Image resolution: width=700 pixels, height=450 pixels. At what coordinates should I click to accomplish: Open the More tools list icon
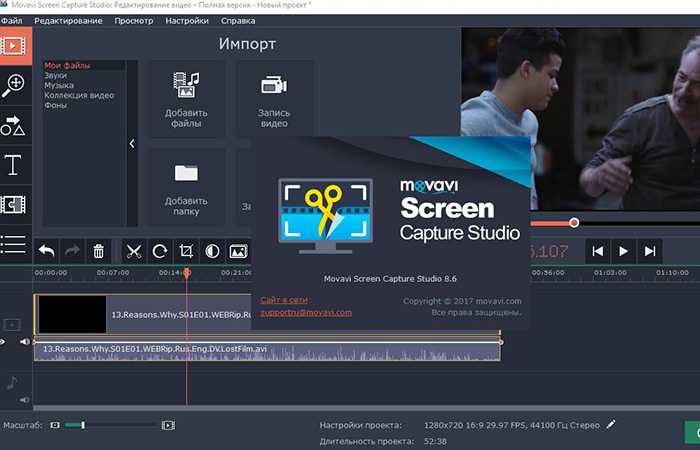(13, 243)
